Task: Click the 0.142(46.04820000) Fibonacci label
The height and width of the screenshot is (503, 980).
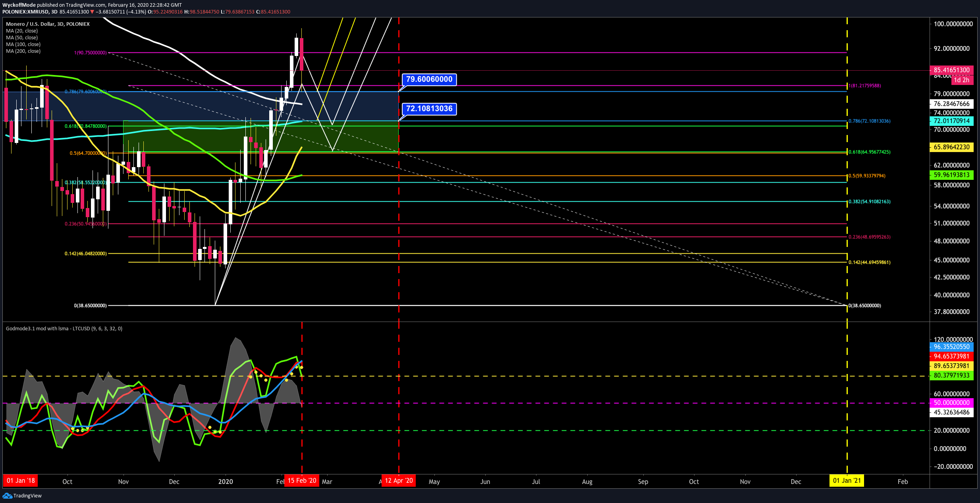Action: coord(86,254)
